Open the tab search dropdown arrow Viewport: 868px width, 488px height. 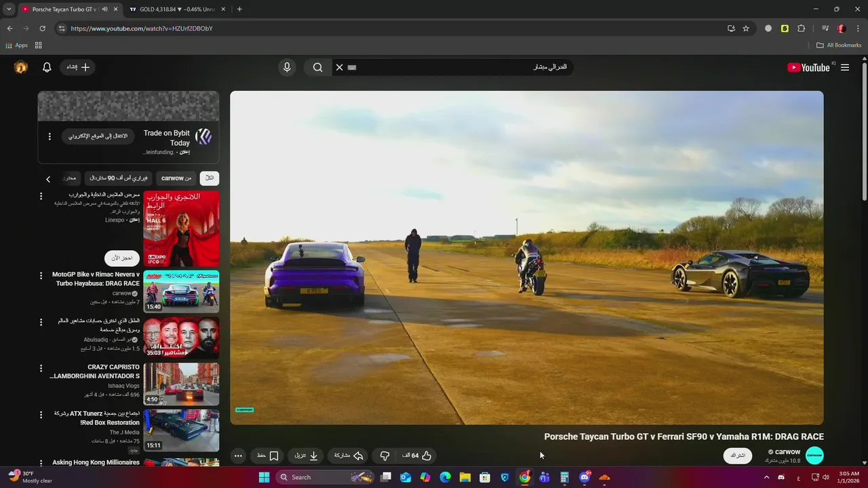[x=9, y=9]
